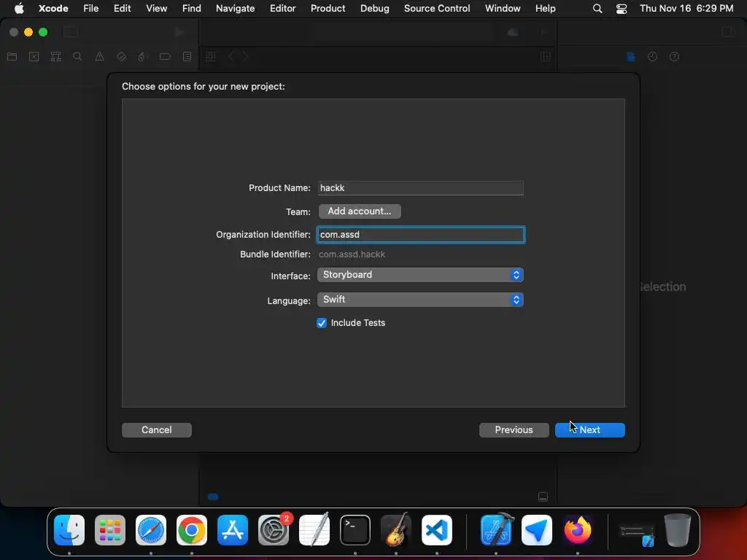Viewport: 747px width, 560px height.
Task: Focus the Product Name field
Action: coord(420,188)
